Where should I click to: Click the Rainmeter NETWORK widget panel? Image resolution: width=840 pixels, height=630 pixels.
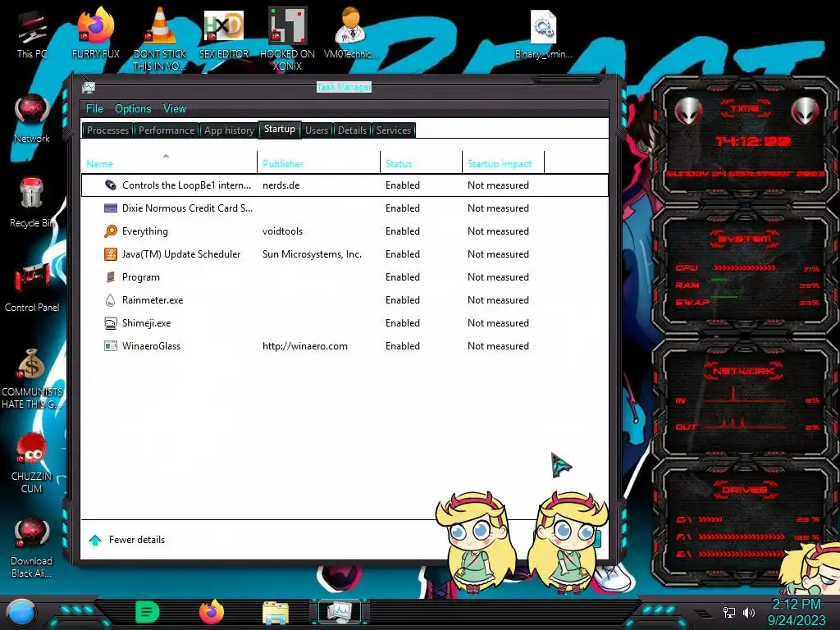(x=745, y=397)
